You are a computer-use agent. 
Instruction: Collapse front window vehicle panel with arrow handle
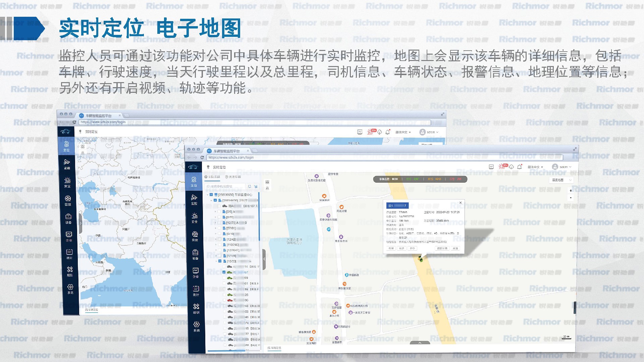[x=264, y=259]
